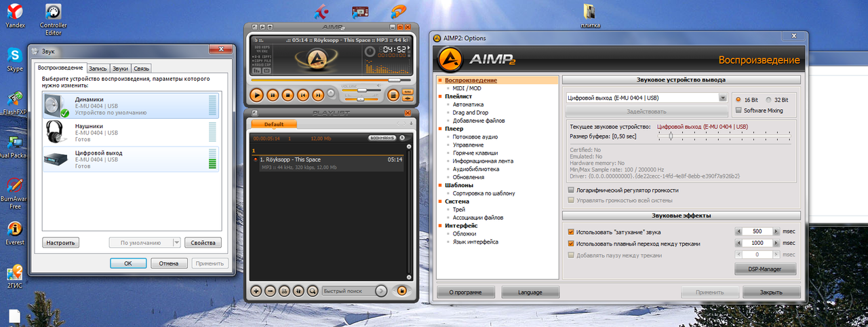
Task: Switch to Запись tab in Звук window
Action: [98, 69]
